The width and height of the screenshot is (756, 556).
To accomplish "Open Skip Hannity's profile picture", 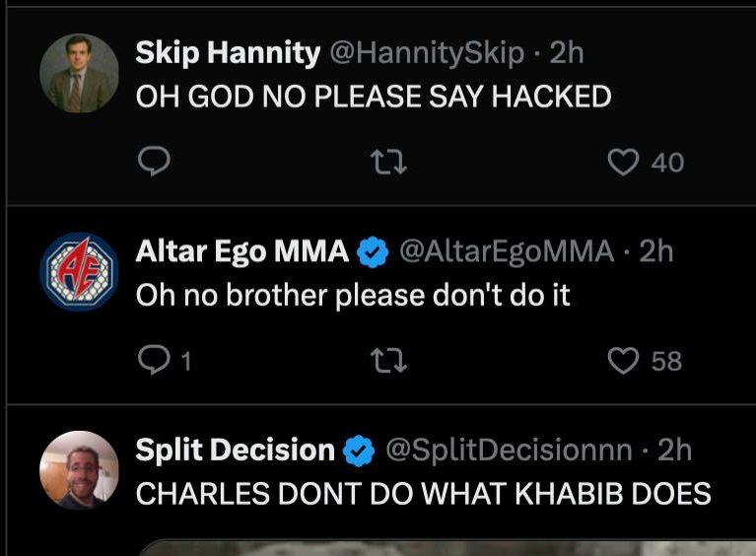I will tap(79, 73).
